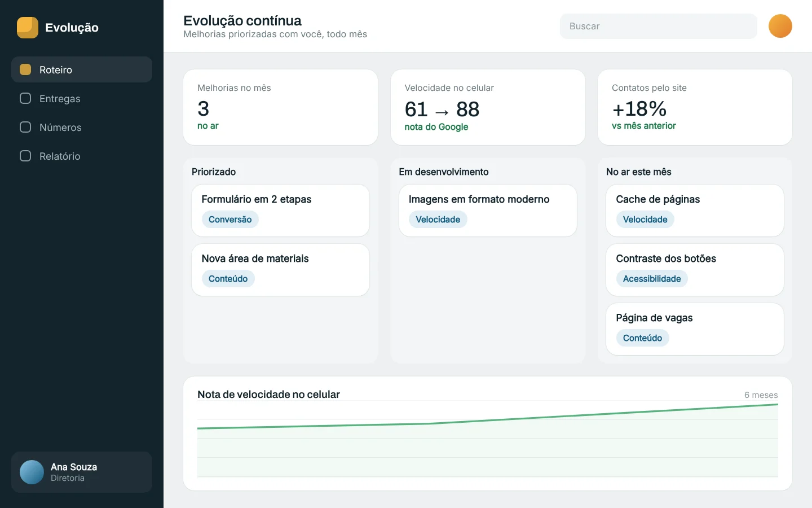Click the Conteúdo tag under Nova área de materiais
This screenshot has width=812, height=508.
tap(228, 279)
